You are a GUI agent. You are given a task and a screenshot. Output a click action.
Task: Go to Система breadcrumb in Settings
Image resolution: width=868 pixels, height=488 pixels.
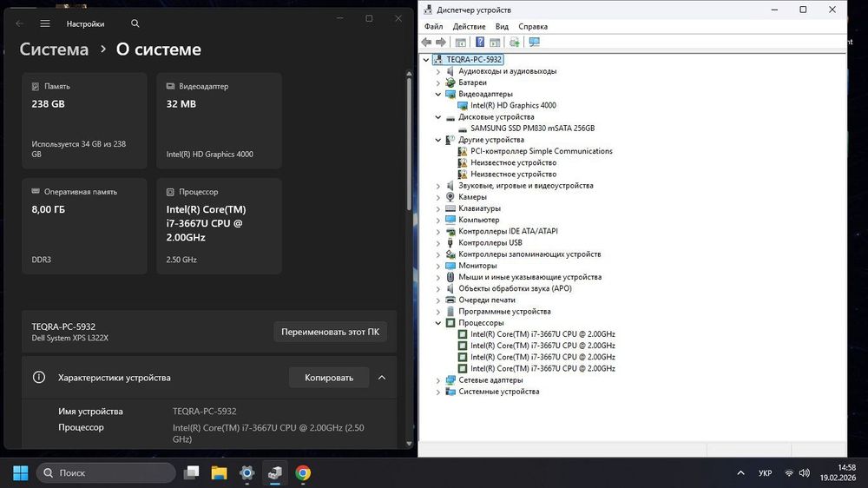click(54, 49)
